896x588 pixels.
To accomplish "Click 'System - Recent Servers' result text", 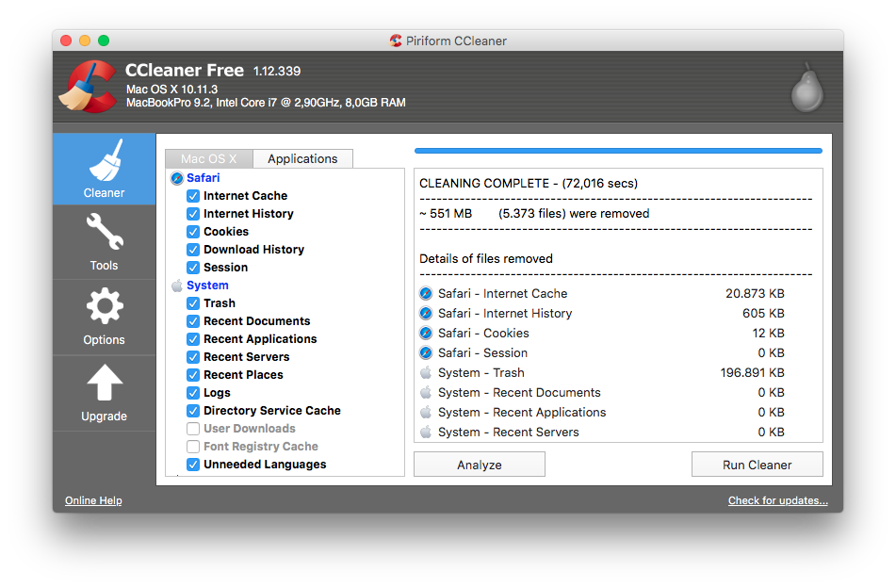I will click(509, 433).
